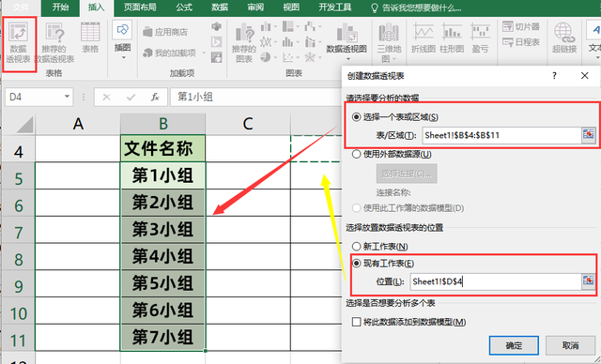Click the 表/区域 input field

(x=501, y=135)
